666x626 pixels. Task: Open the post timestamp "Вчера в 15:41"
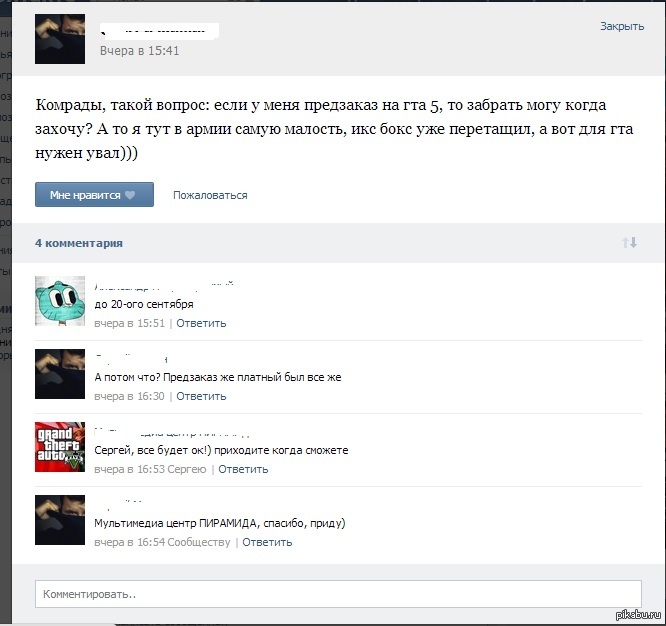pos(139,50)
